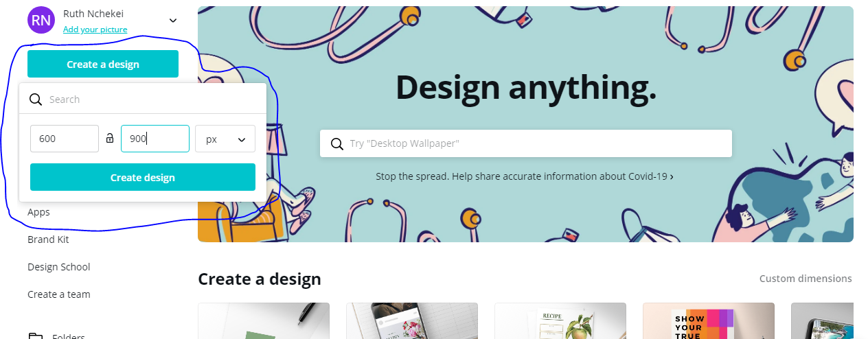Click the Try Desktop Wallpaper search field

point(526,143)
